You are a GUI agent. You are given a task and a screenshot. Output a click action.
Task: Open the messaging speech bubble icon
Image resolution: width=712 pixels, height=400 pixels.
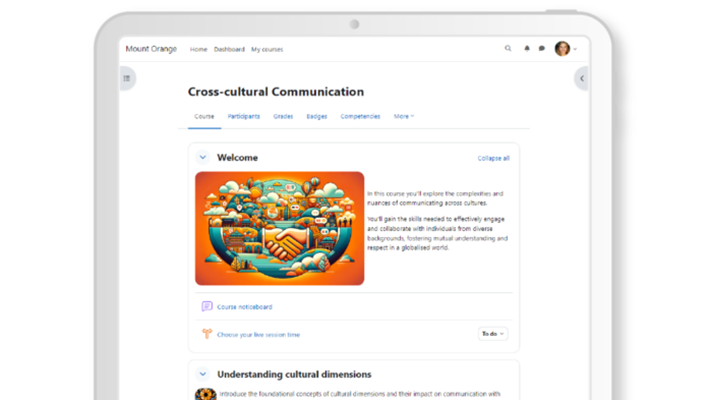(x=542, y=48)
